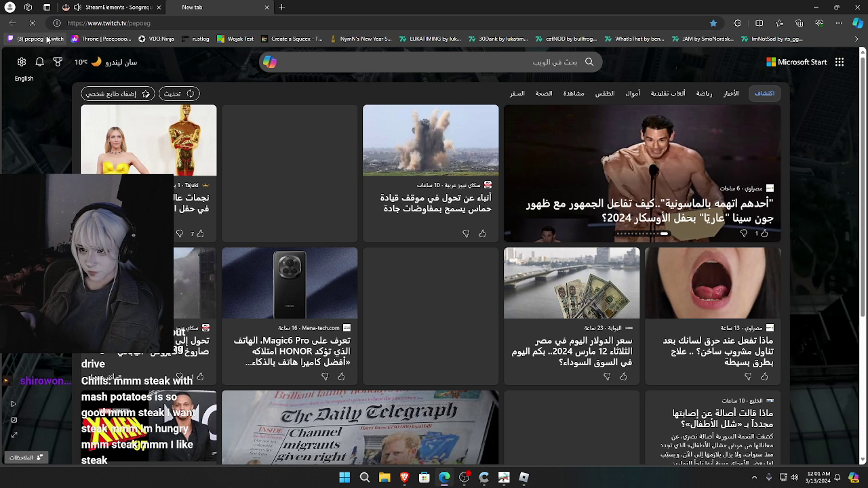Viewport: 868px width, 488px height.
Task: Open the Workspaces icon in title bar
Action: 28,7
